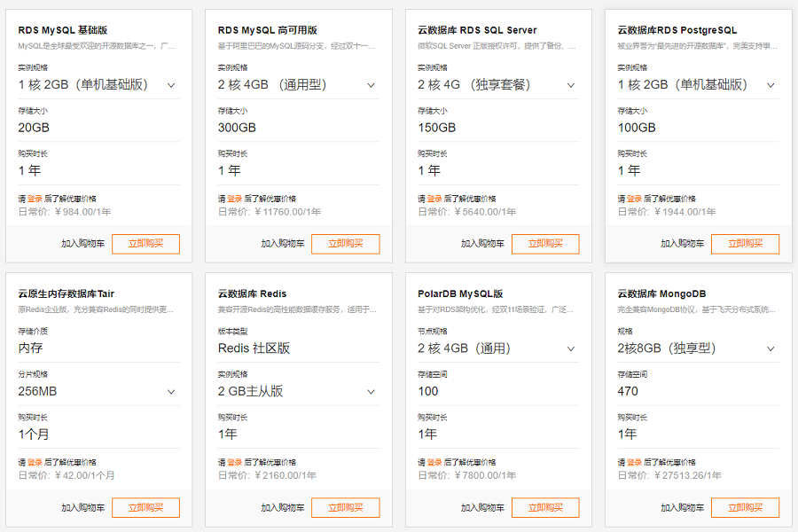Image resolution: width=798 pixels, height=532 pixels.
Task: Purchase 云数据库 MongoDB via 立即购买
Action: pos(745,507)
